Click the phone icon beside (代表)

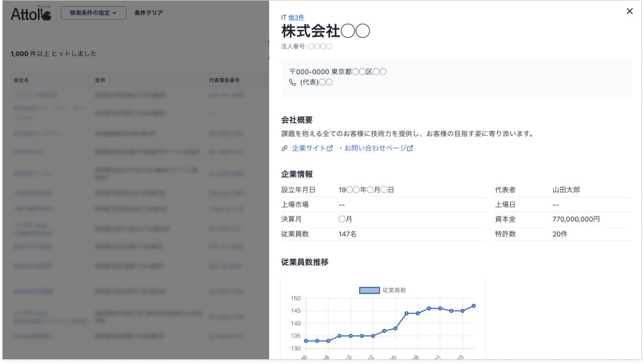pos(292,83)
